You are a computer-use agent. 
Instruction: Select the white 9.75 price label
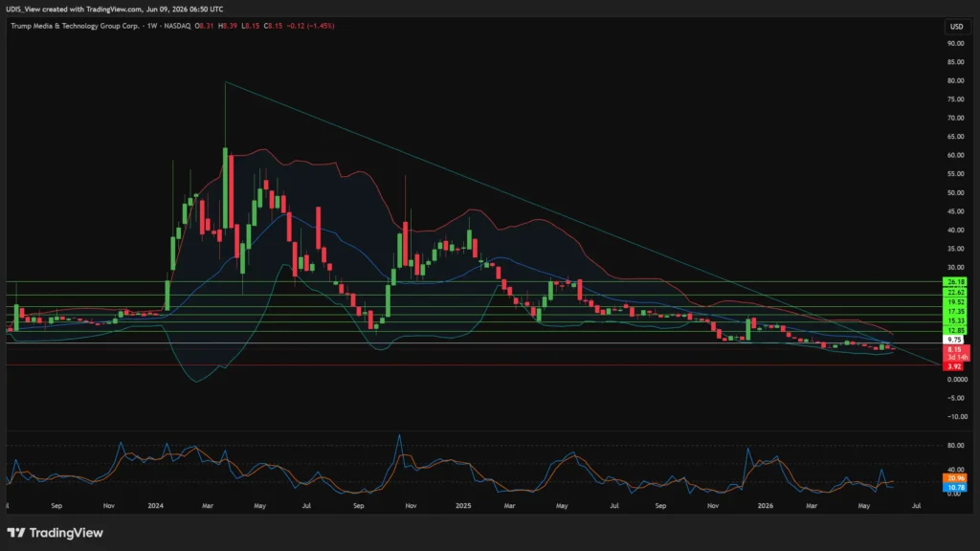[x=954, y=340]
